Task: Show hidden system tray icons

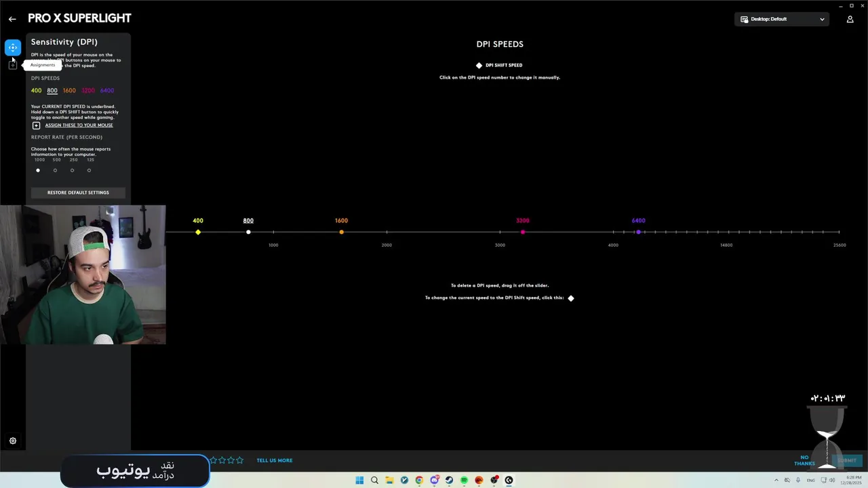Action: (x=777, y=481)
